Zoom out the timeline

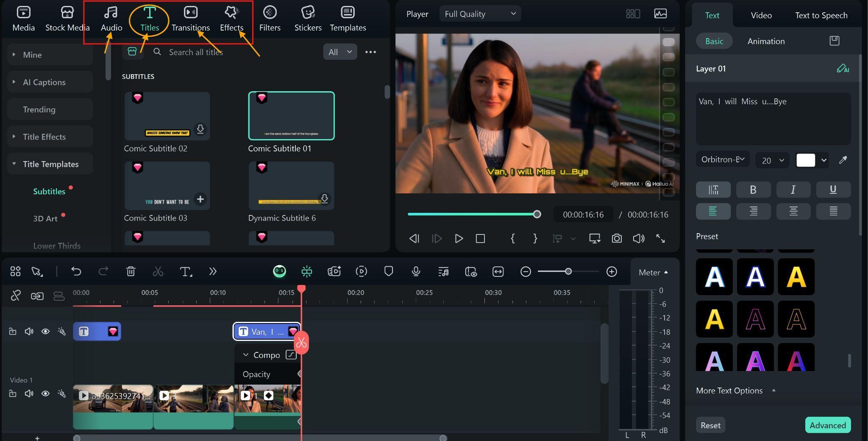(526, 271)
